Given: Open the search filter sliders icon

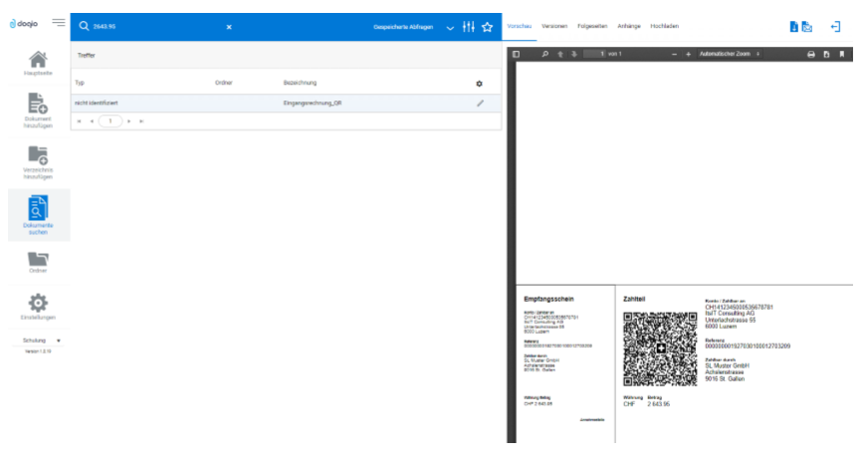Looking at the screenshot, I should click(x=469, y=27).
